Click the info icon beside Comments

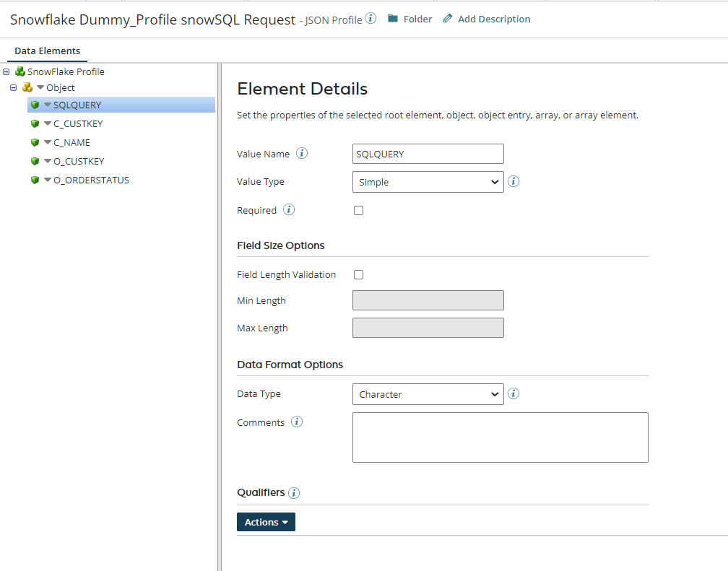point(297,422)
